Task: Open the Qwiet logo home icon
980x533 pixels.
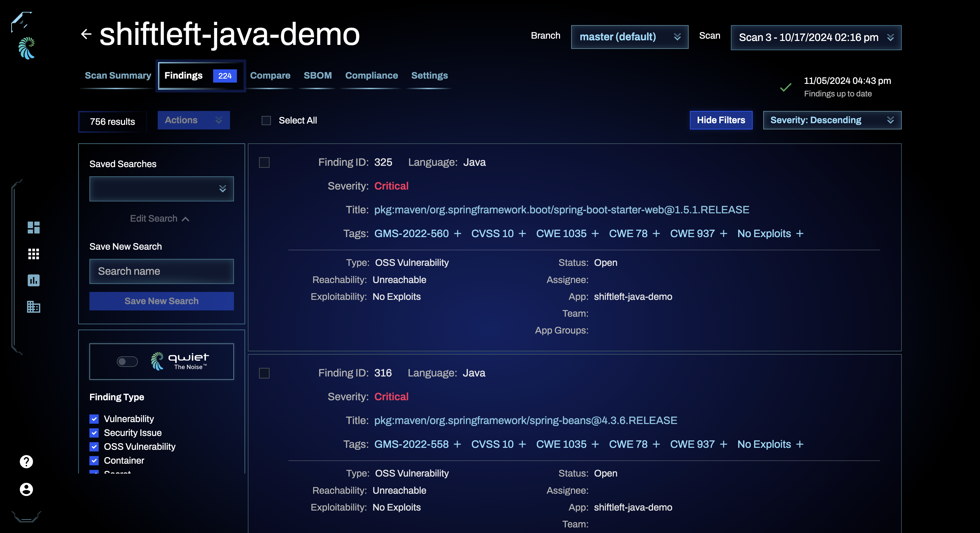Action: [27, 48]
